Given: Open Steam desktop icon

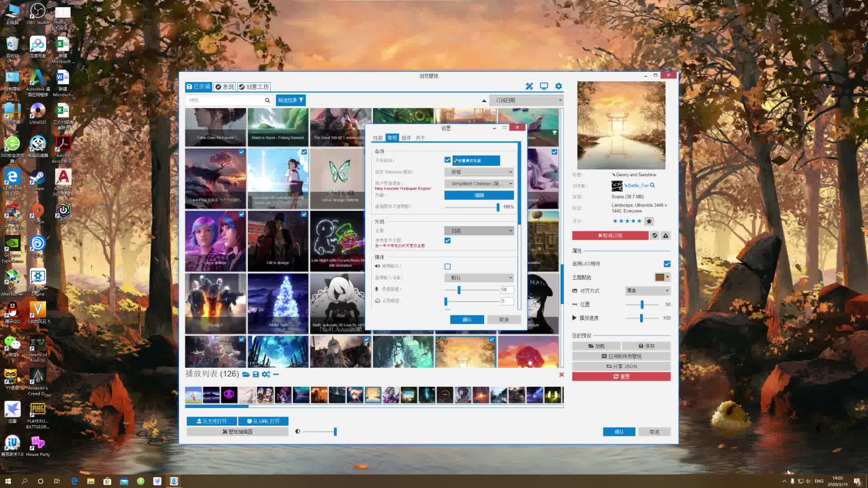Looking at the screenshot, I should click(38, 181).
